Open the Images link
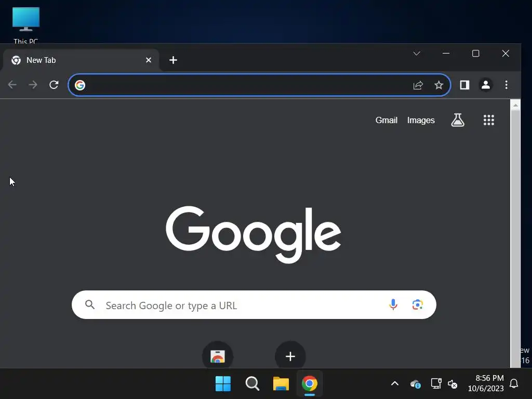The width and height of the screenshot is (532, 399). 421,120
